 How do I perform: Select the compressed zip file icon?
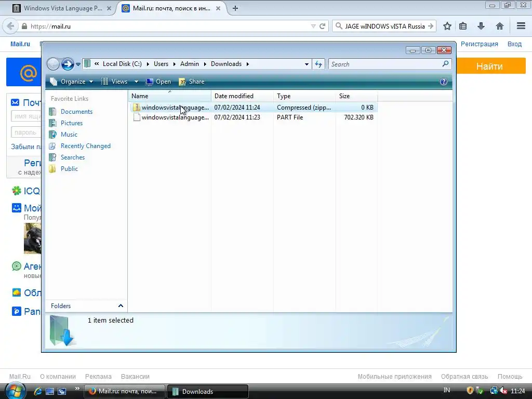[137, 107]
